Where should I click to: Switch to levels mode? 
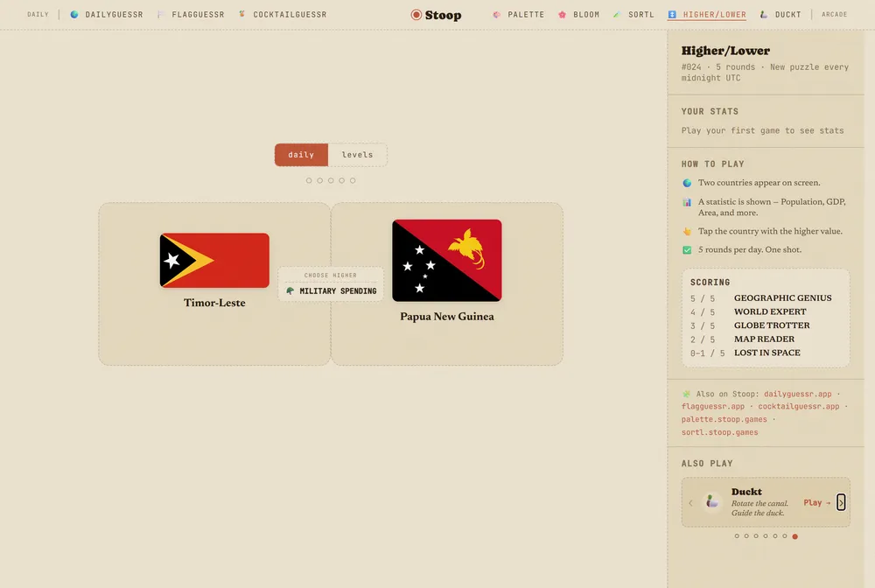click(x=357, y=155)
